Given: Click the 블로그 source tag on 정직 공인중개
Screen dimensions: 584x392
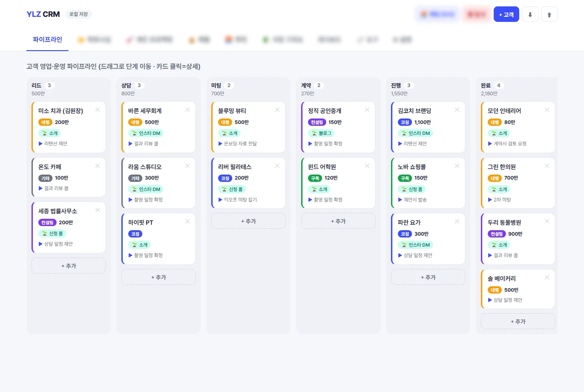Looking at the screenshot, I should (x=321, y=133).
